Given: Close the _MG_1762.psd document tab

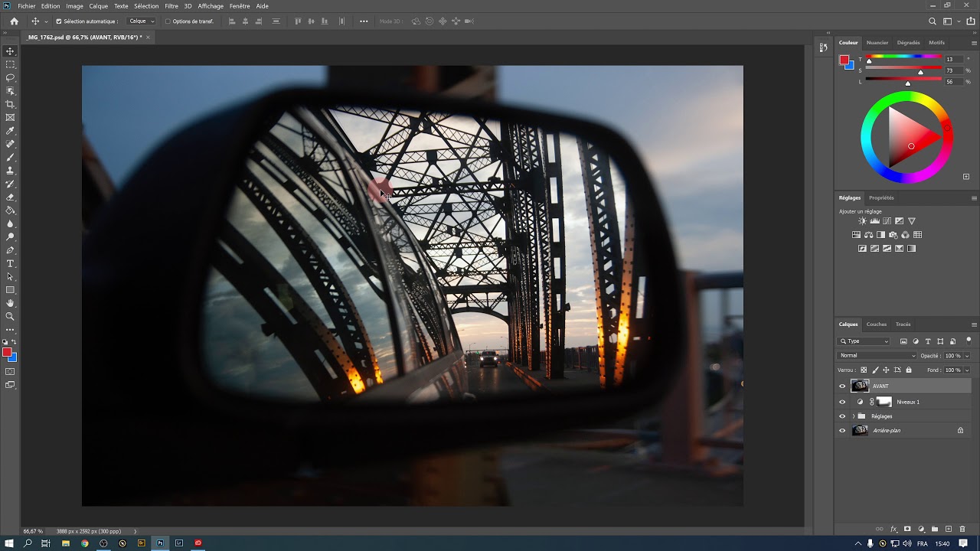Looking at the screenshot, I should point(148,37).
